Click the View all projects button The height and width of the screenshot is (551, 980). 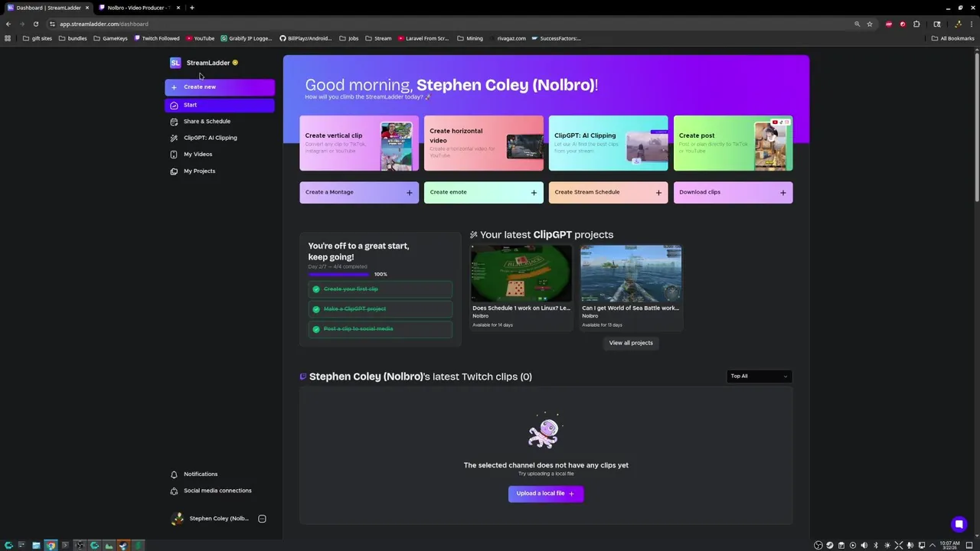631,343
